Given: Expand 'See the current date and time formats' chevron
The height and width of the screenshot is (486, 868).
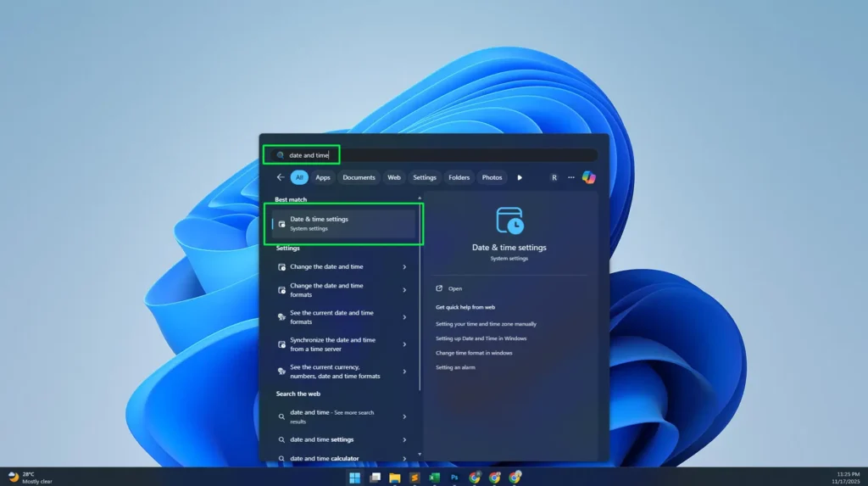Looking at the screenshot, I should 404,317.
